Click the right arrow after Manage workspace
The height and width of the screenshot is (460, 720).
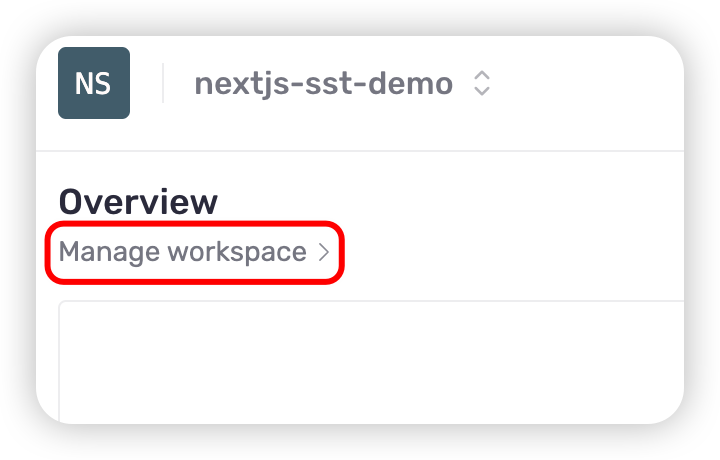pos(323,253)
